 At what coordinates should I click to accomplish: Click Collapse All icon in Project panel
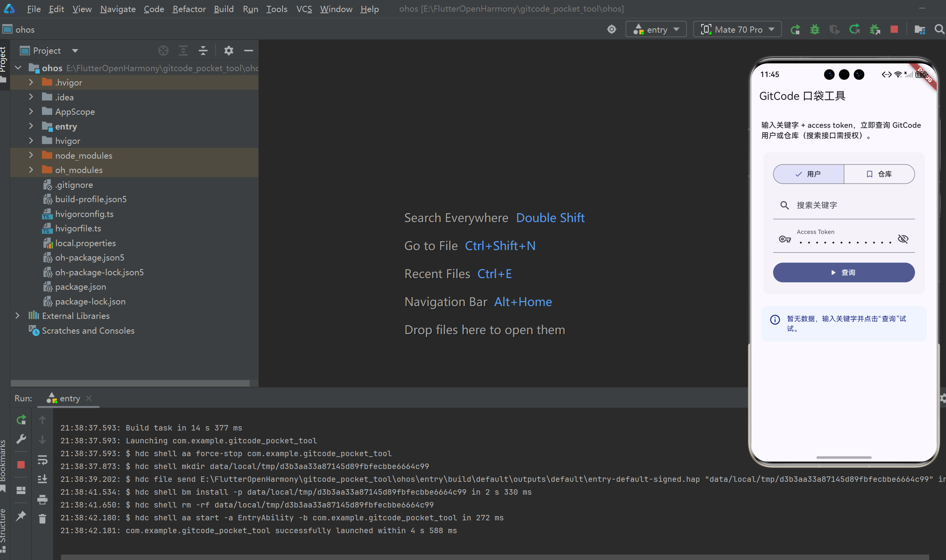(203, 51)
